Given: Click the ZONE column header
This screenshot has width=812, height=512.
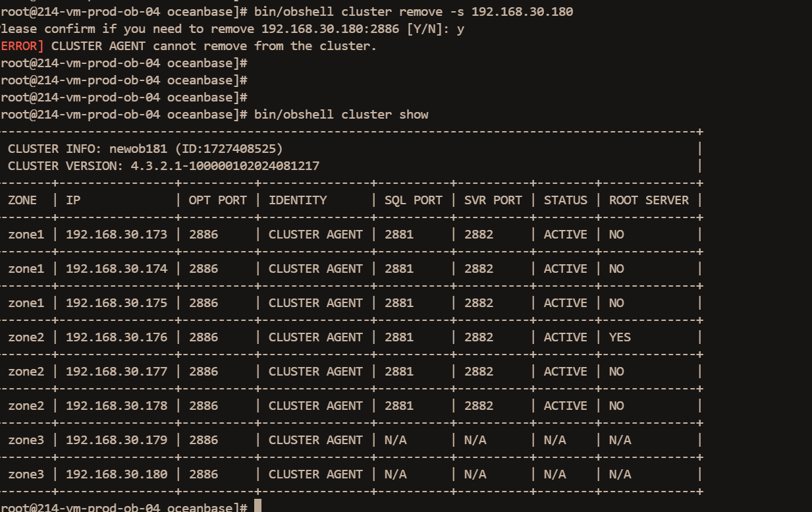Looking at the screenshot, I should [x=22, y=200].
